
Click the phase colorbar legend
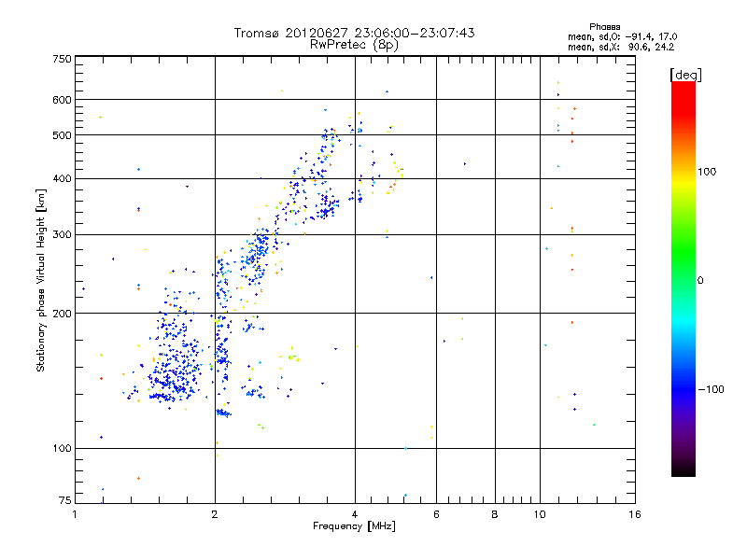pos(684,278)
